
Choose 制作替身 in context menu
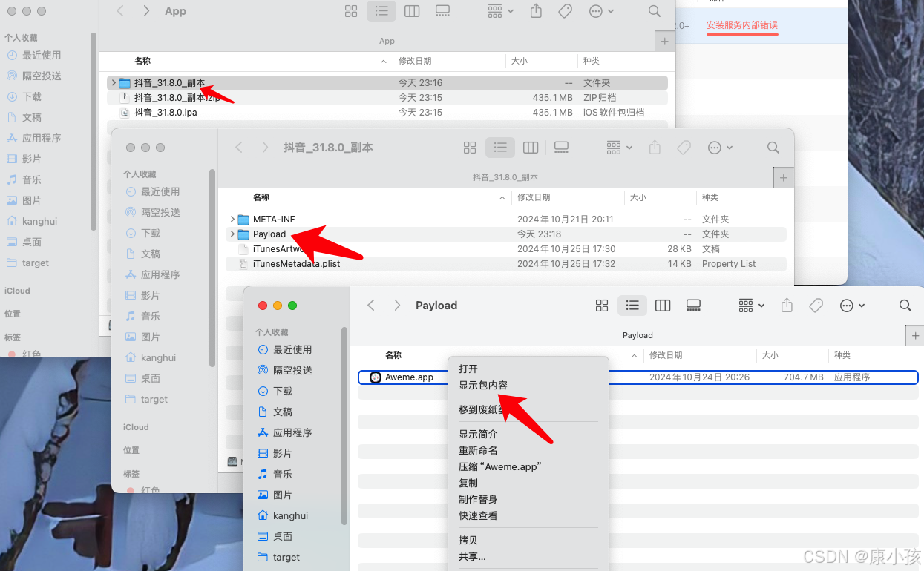pos(478,499)
